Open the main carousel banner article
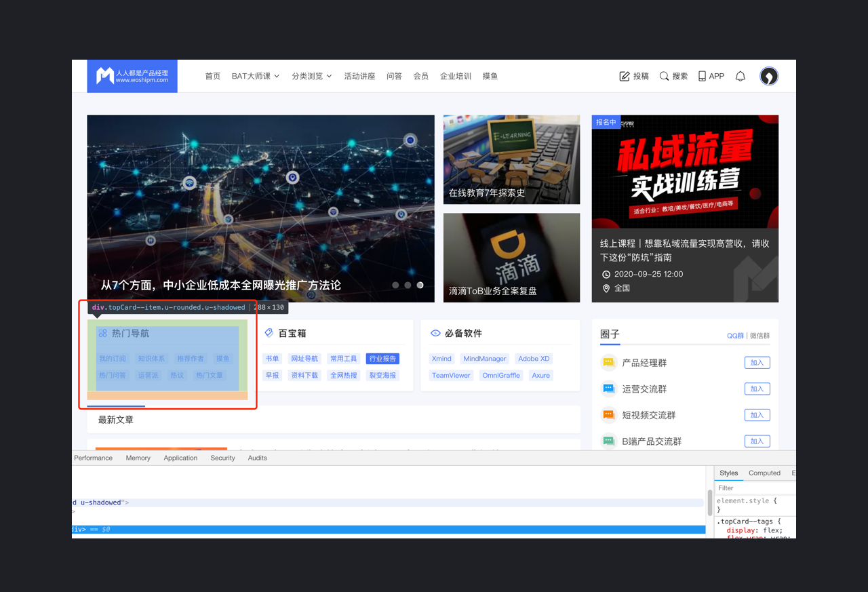Viewport: 868px width, 592px height. pos(260,208)
